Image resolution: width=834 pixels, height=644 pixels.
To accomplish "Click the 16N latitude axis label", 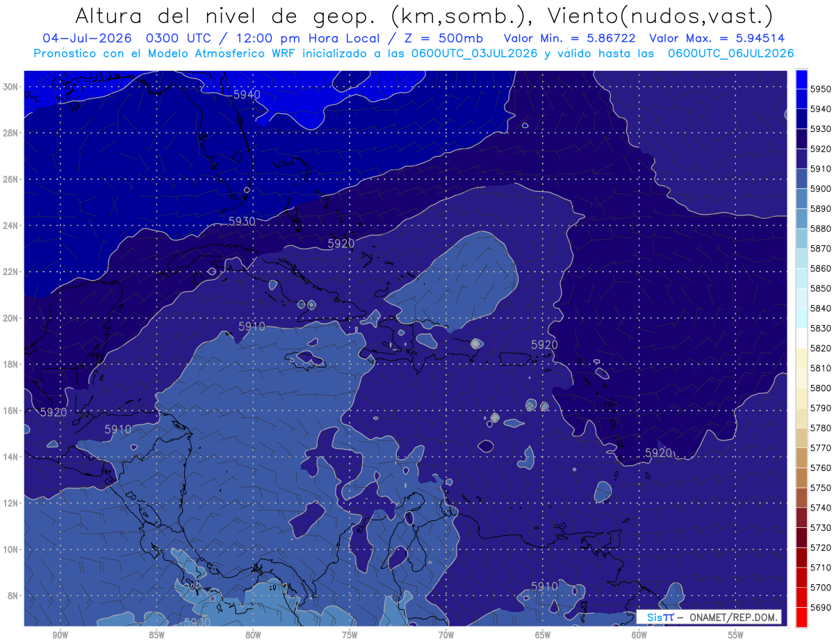I will coord(10,411).
